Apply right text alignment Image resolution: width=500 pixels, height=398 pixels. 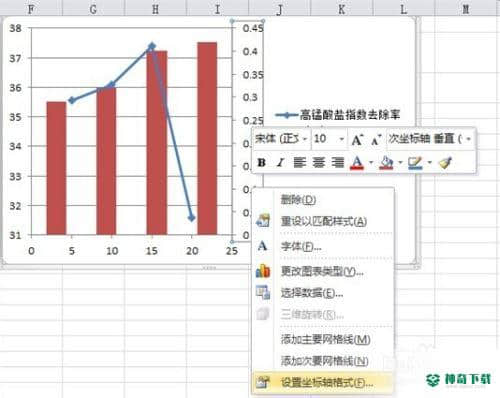pyautogui.click(x=338, y=163)
